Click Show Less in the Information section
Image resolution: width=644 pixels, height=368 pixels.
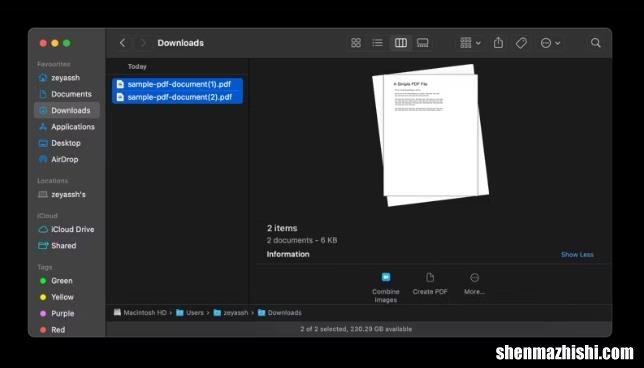coord(577,255)
